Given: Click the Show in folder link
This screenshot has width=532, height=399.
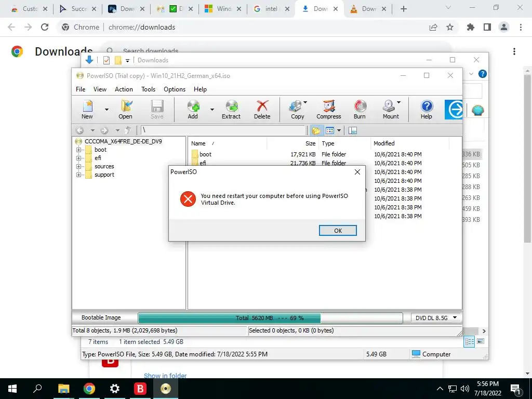Looking at the screenshot, I should (x=165, y=375).
